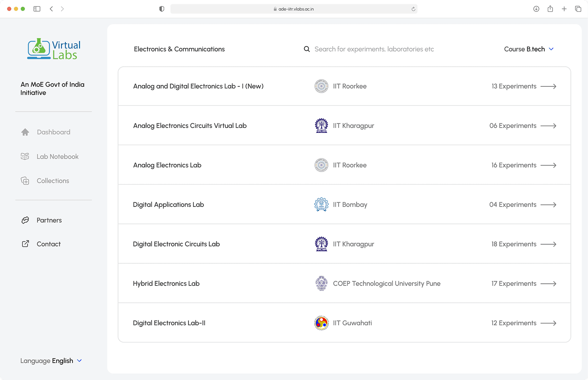Open the Safari share button
This screenshot has width=588, height=380.
point(550,9)
